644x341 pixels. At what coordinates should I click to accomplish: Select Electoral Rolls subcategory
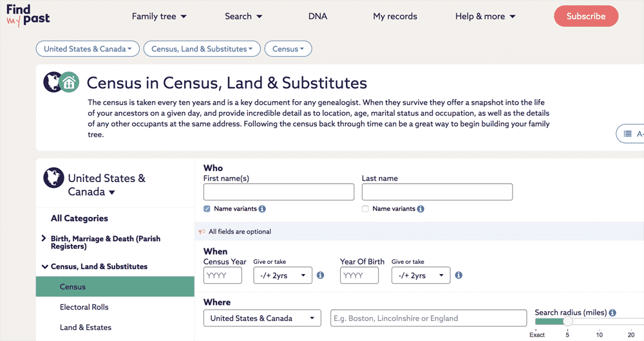pyautogui.click(x=84, y=307)
